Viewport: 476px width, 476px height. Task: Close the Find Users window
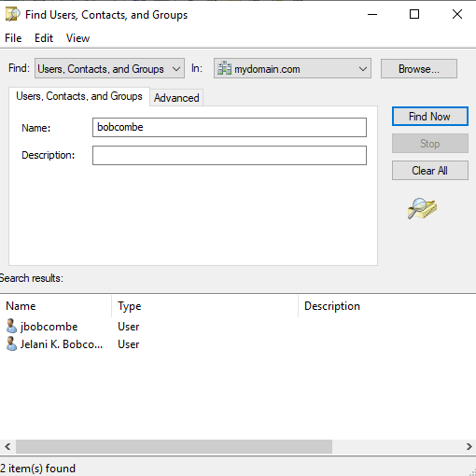(456, 14)
